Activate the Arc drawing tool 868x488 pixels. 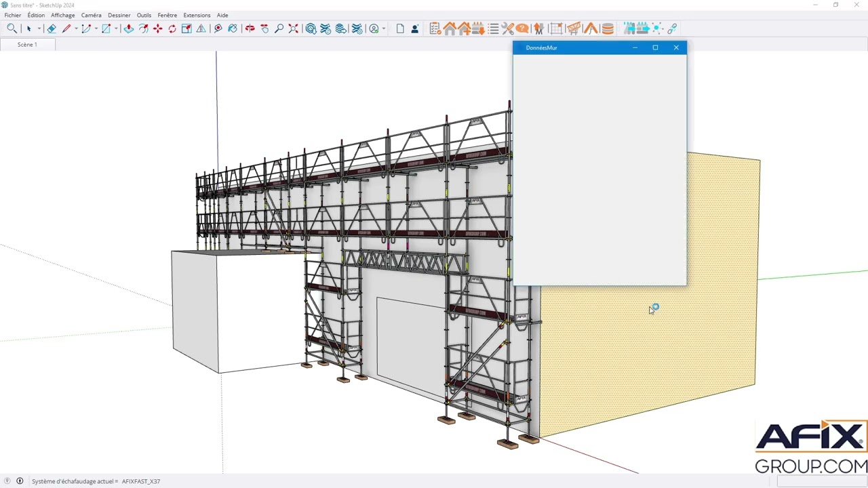click(86, 28)
